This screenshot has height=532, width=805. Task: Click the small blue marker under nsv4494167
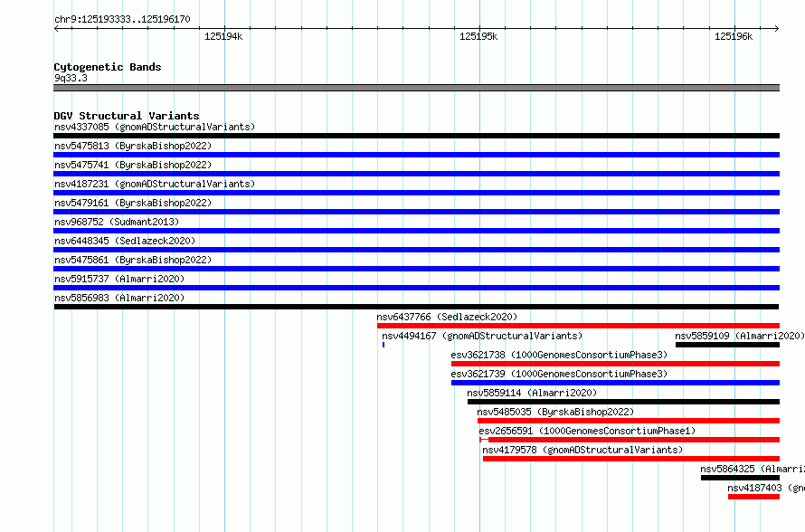(384, 345)
